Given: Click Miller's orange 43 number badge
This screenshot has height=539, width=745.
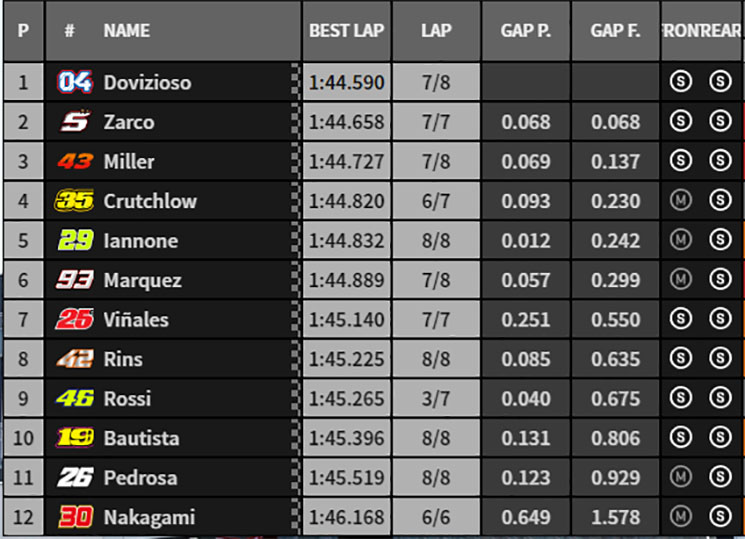Looking at the screenshot, I should coord(75,161).
